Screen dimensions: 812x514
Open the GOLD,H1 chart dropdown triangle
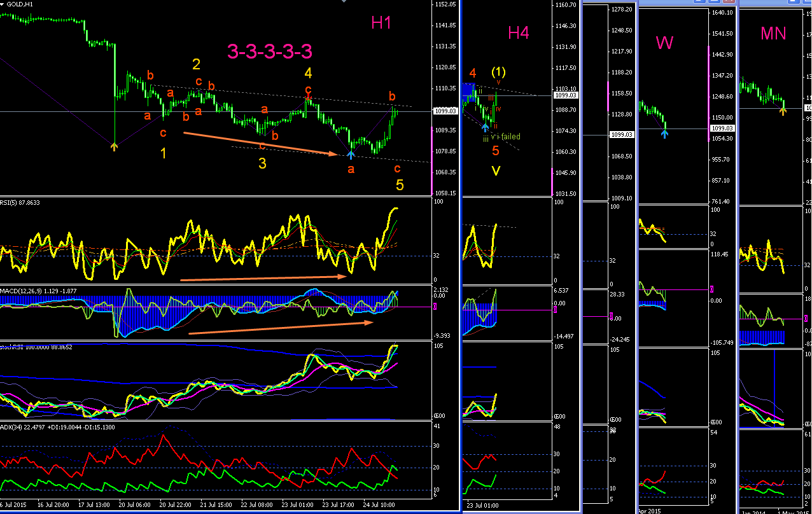coord(4,4)
